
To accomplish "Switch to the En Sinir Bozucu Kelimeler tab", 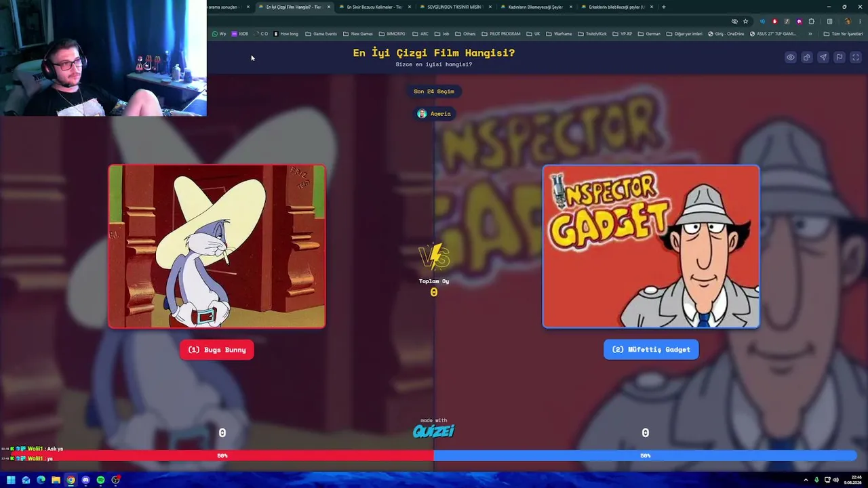I will point(374,7).
